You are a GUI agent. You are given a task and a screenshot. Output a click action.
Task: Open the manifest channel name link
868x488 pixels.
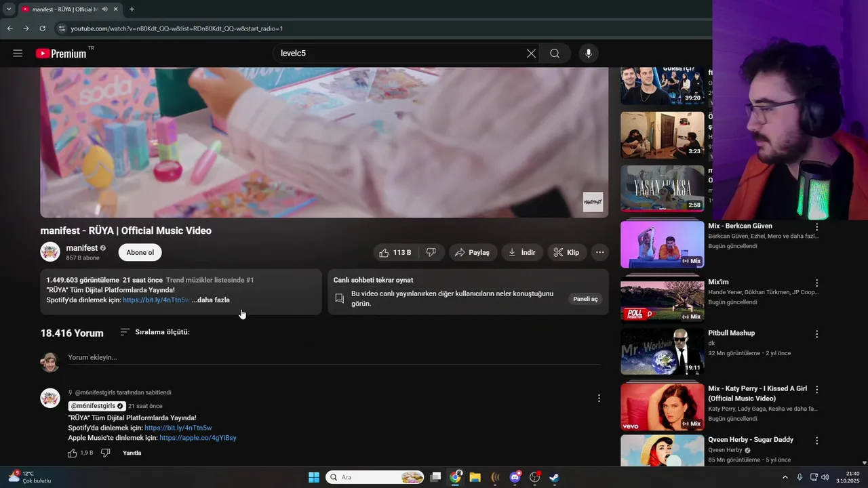pyautogui.click(x=82, y=248)
